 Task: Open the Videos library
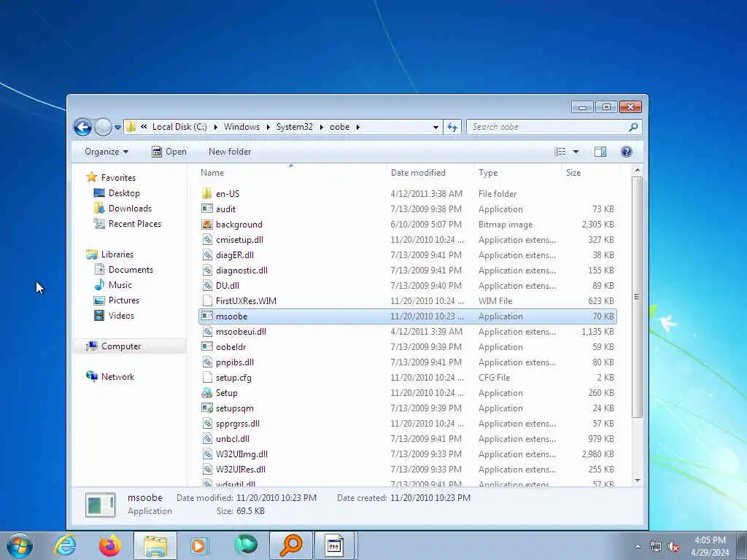coord(121,315)
